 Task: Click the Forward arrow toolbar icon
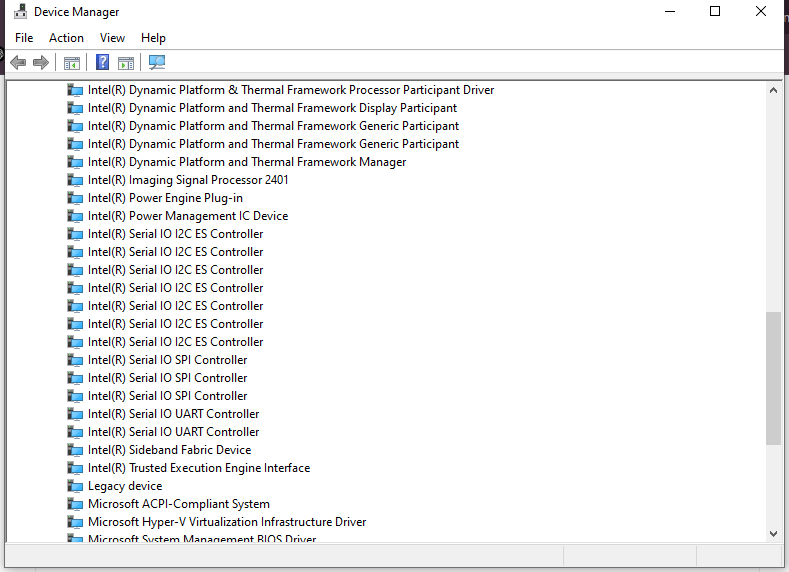click(41, 62)
